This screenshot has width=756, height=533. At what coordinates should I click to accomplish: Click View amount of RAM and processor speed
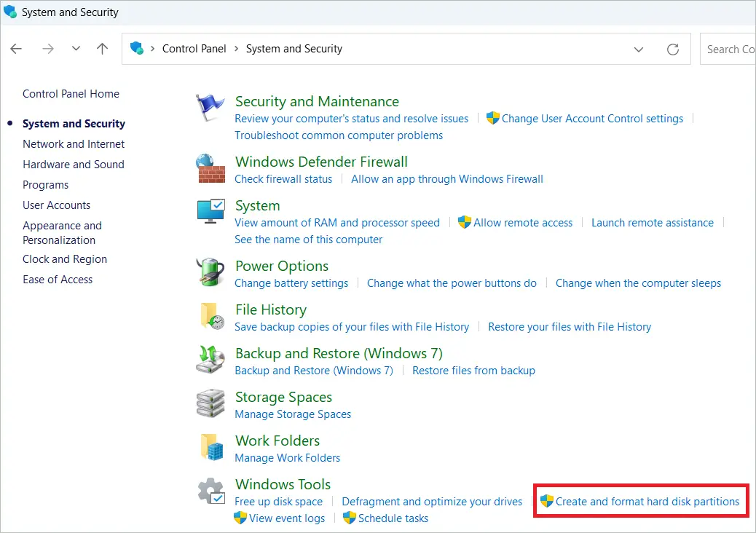click(x=337, y=223)
